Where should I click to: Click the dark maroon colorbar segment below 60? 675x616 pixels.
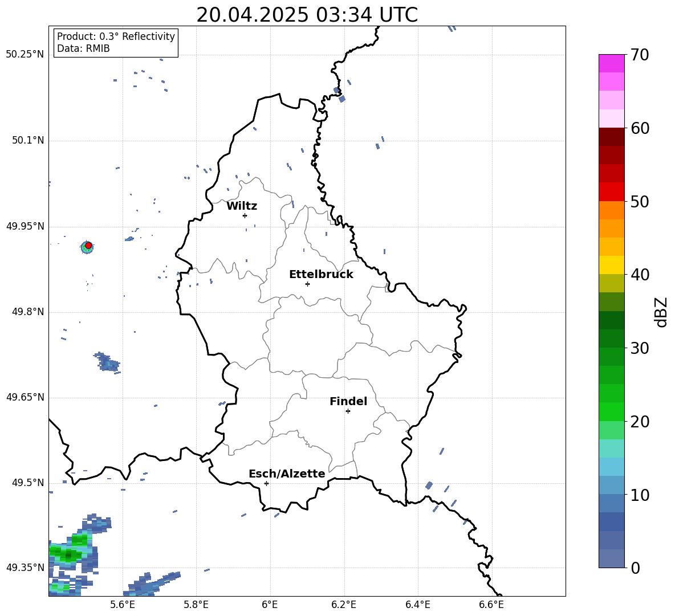[x=612, y=137]
